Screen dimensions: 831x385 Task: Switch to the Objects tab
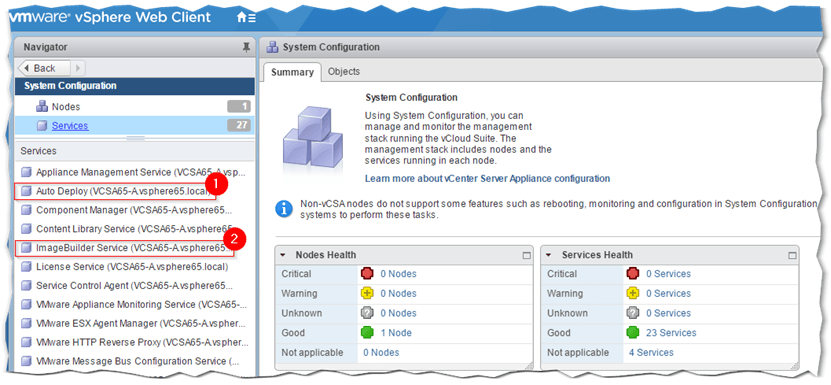(x=344, y=72)
